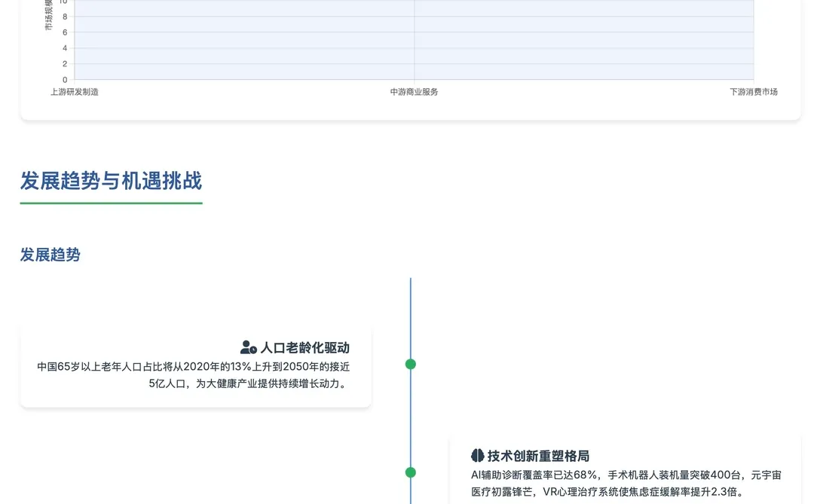Expand the 技术创新重塑格局 trend card
814x504 pixels.
(x=626, y=475)
